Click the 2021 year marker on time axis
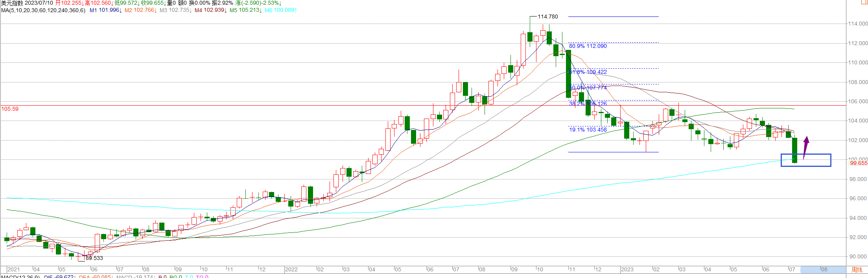 [14, 270]
